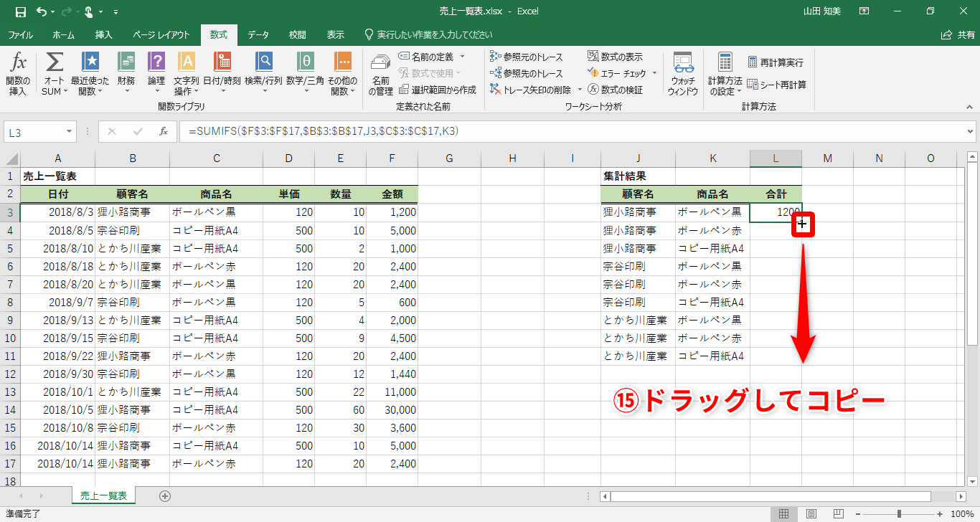Click inside the formula bar with SUMIFS formula
Viewport: 980px width, 522px height.
571,131
